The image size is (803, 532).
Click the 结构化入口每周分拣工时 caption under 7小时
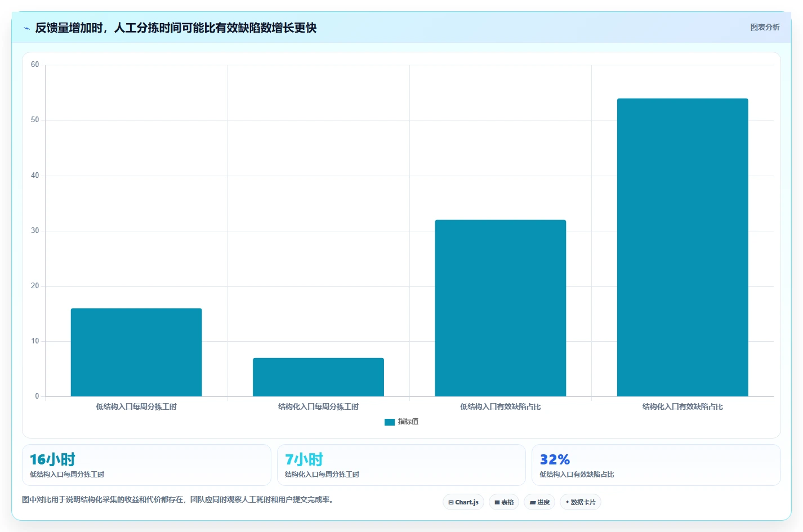click(322, 475)
